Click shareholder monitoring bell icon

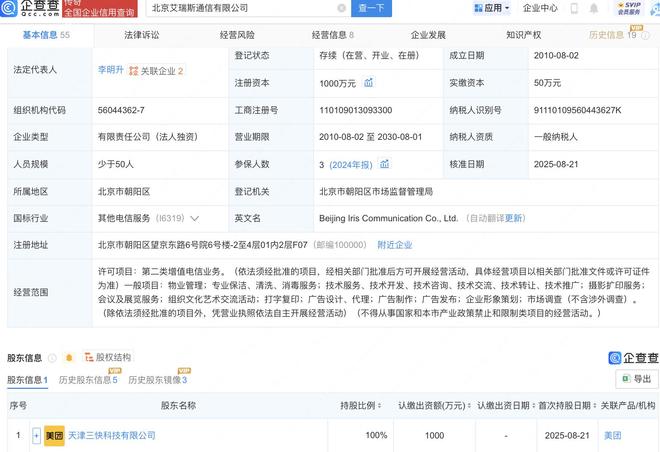(69, 358)
